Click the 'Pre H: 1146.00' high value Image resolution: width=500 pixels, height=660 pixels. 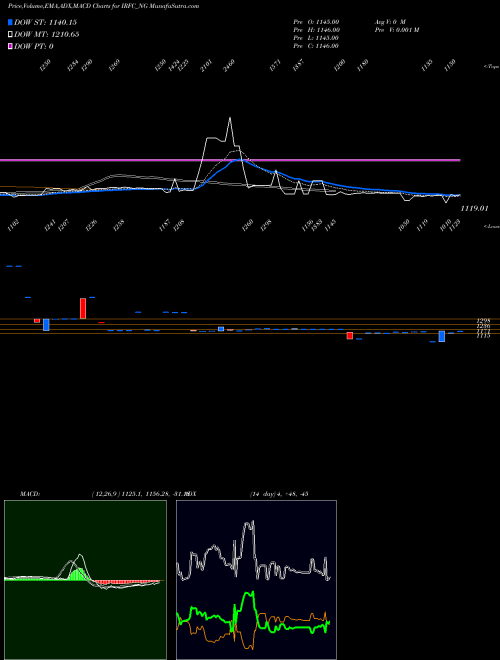[317, 30]
